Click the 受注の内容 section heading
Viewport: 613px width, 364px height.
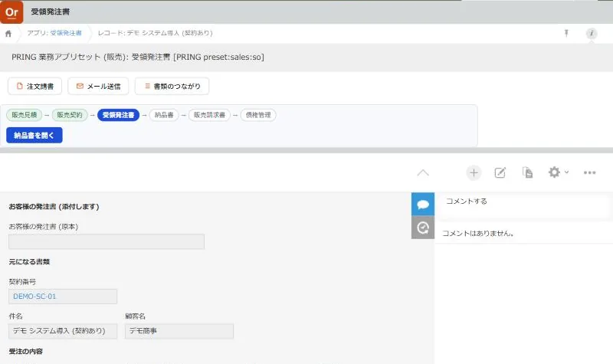point(26,351)
